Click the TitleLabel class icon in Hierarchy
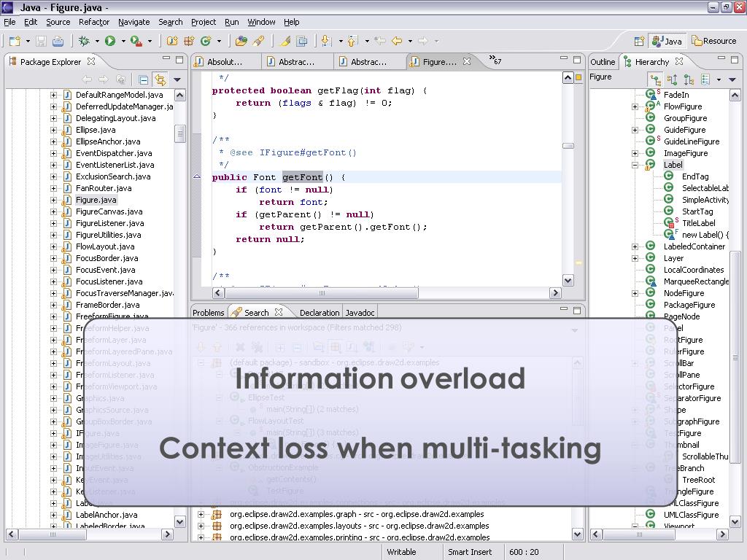Screen dimensions: 747x560 pos(670,223)
